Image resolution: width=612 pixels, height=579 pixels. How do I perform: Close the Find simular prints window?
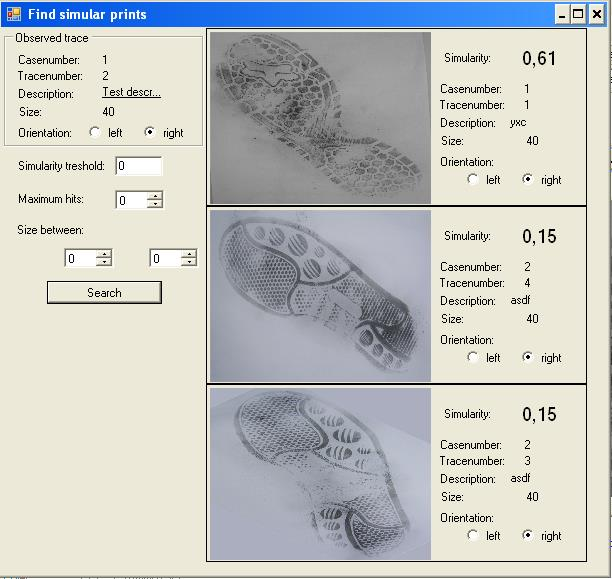[x=596, y=14]
